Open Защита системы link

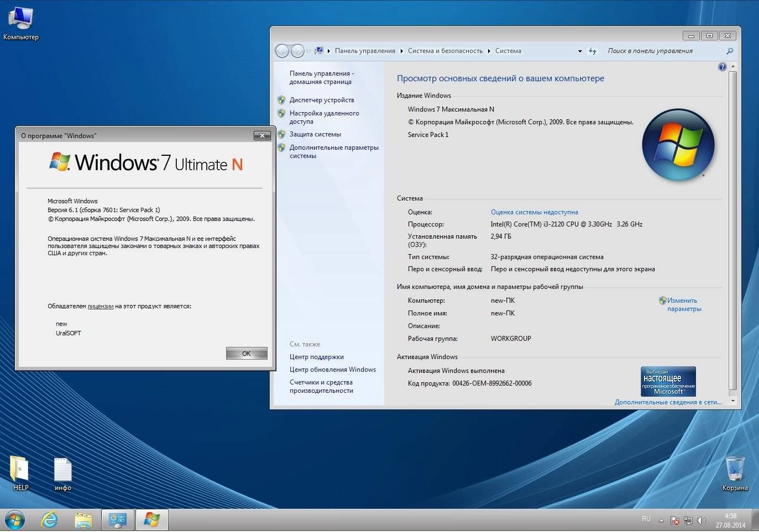coord(315,134)
